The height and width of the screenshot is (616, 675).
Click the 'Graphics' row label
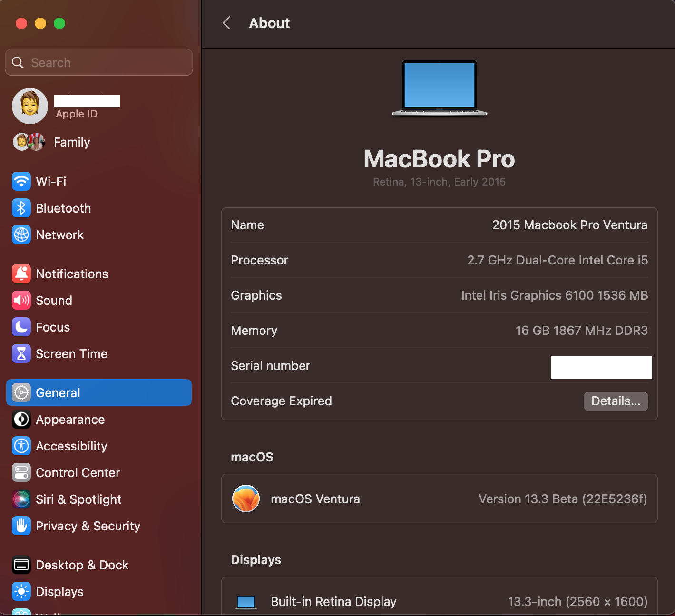[256, 295]
